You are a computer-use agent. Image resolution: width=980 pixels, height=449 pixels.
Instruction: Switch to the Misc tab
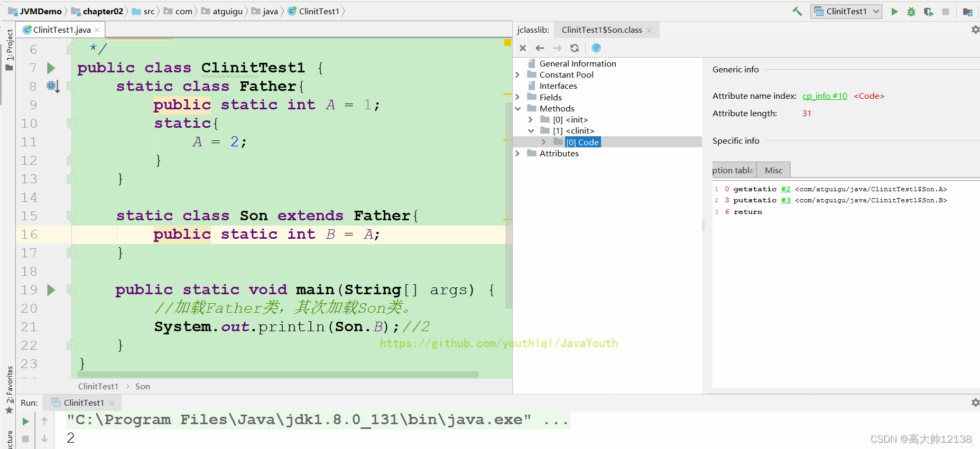[773, 170]
